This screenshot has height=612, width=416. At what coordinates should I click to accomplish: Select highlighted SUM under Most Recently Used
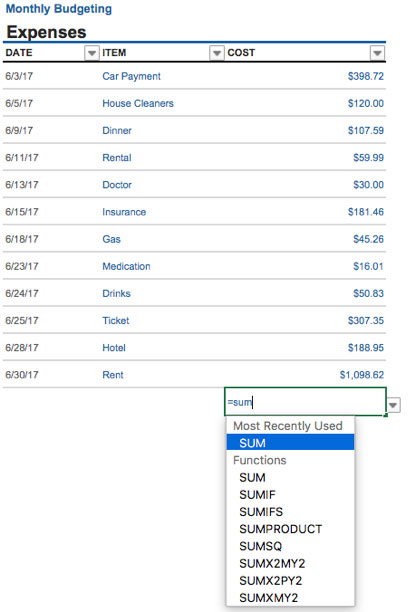click(x=290, y=443)
